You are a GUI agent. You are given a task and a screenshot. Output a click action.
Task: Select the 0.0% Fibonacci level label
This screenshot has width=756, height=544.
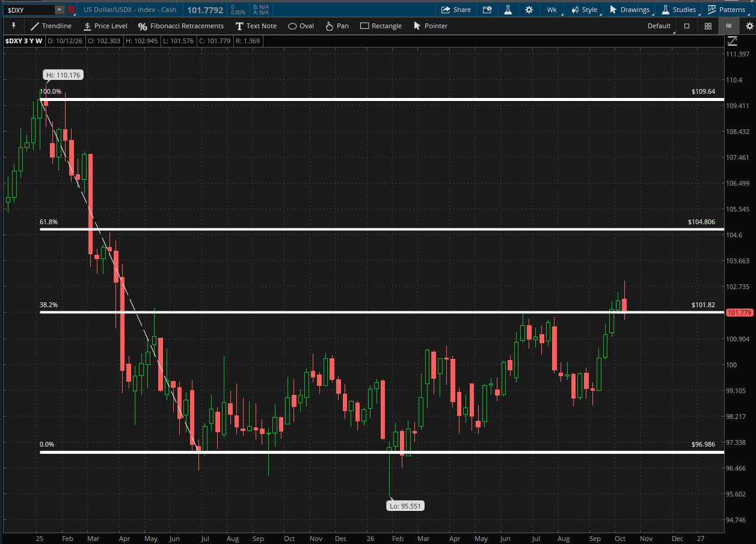click(x=47, y=444)
